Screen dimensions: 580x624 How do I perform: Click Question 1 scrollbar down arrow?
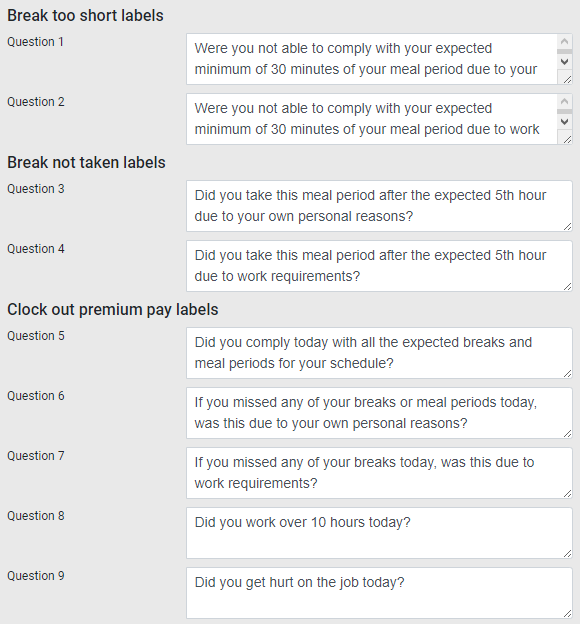click(564, 62)
